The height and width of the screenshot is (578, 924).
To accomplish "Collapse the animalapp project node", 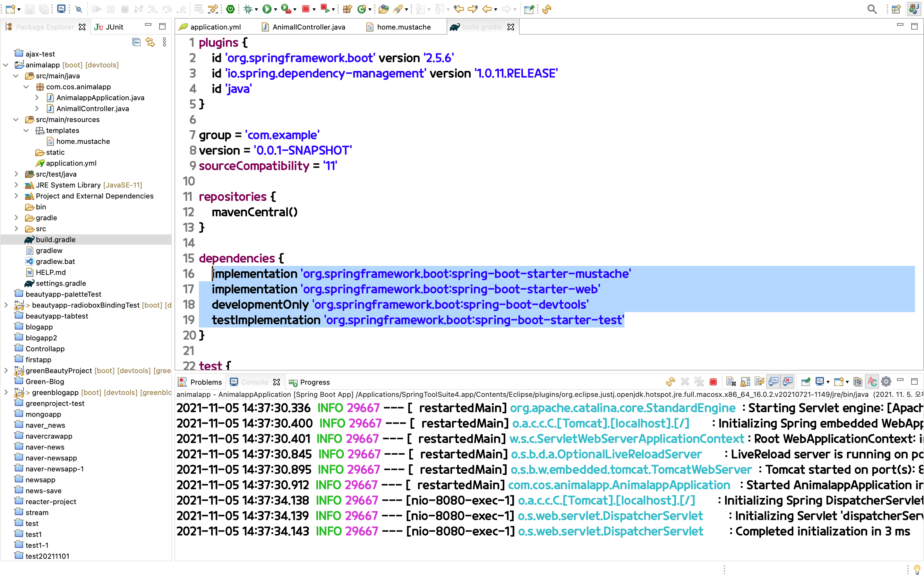I will [x=6, y=65].
